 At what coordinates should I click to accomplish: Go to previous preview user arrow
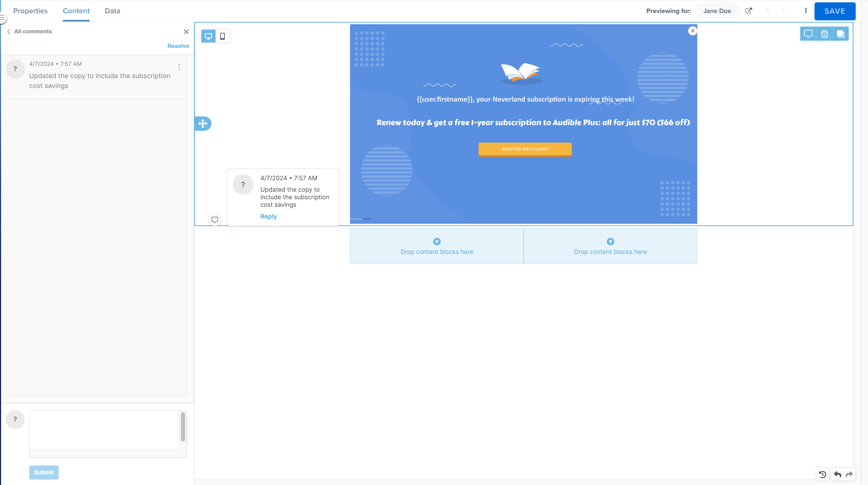tap(768, 11)
